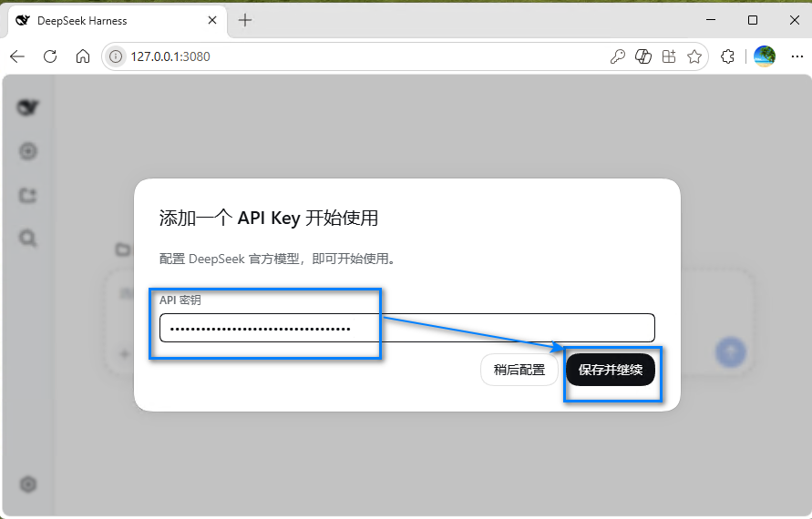
Task: Click the blue send arrow button
Action: point(731,352)
